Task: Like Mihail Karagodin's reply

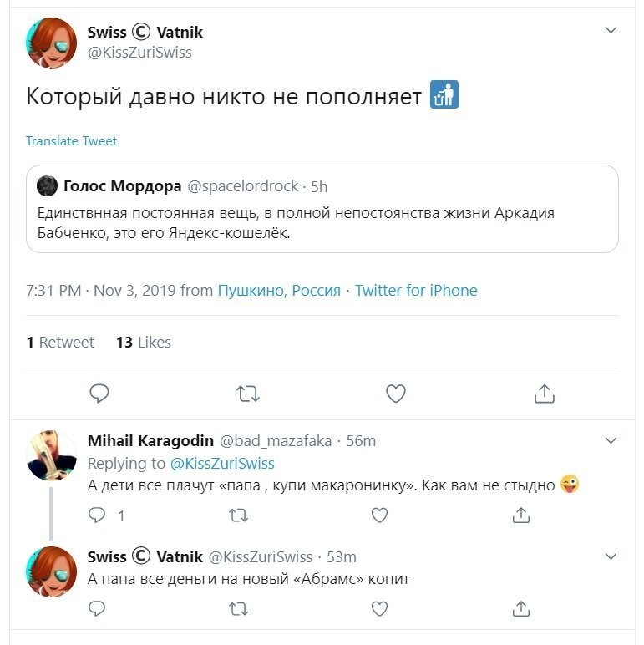Action: pos(379,515)
